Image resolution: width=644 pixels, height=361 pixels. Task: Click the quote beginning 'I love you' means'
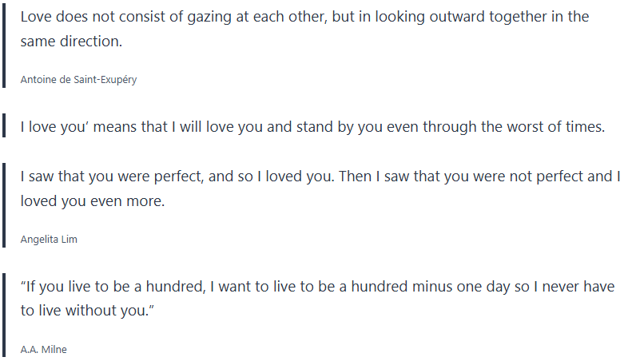[312, 126]
